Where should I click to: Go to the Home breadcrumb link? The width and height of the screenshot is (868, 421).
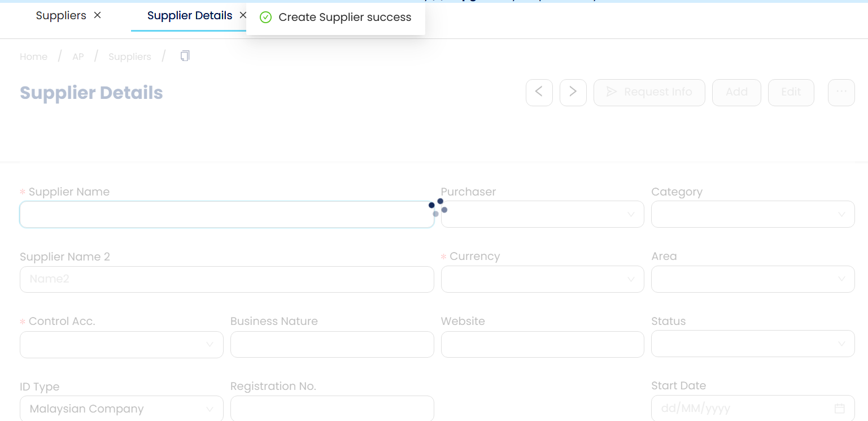(33, 57)
